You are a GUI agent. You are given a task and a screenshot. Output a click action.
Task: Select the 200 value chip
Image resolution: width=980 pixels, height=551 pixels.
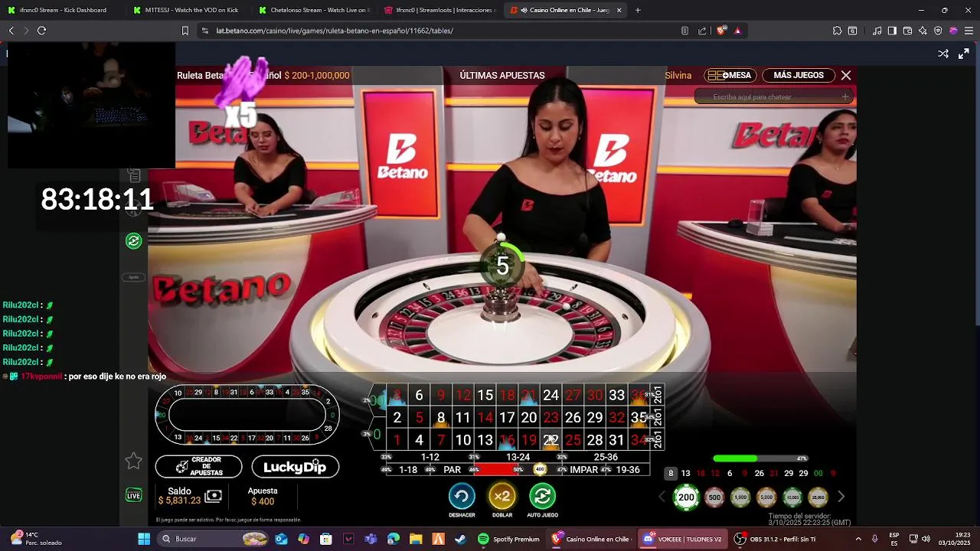(x=687, y=497)
